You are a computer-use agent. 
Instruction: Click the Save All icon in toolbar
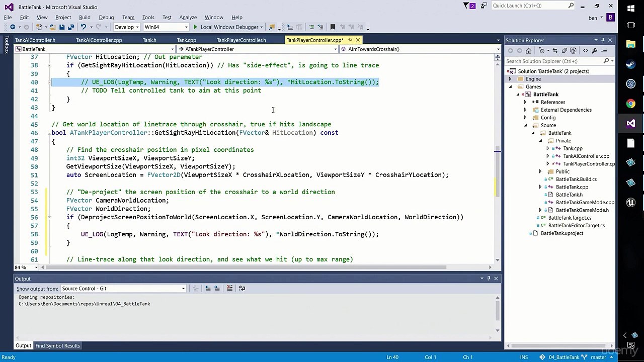pos(71,27)
